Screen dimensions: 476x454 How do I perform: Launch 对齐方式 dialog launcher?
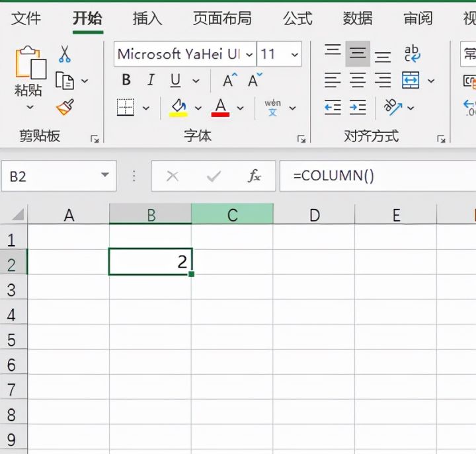click(x=441, y=139)
